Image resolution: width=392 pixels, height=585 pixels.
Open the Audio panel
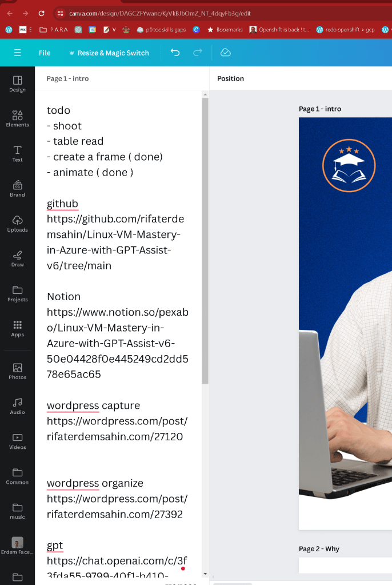17,407
